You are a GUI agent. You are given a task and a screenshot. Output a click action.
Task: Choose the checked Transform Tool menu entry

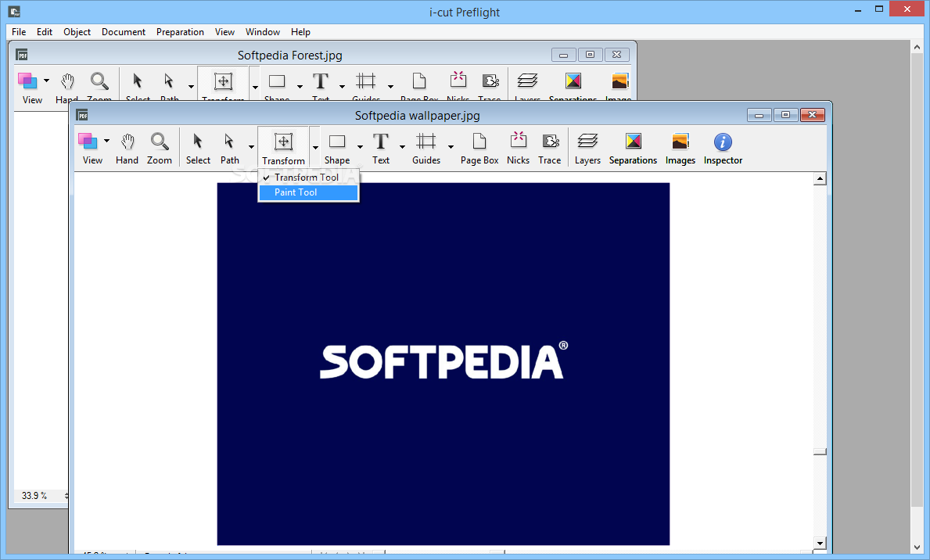pyautogui.click(x=308, y=178)
